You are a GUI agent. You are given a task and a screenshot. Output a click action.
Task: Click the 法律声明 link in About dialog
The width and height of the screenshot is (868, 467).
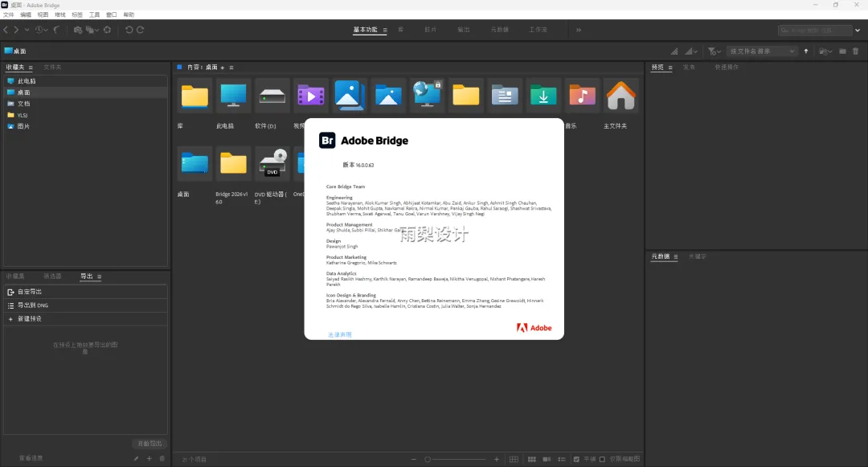point(339,334)
